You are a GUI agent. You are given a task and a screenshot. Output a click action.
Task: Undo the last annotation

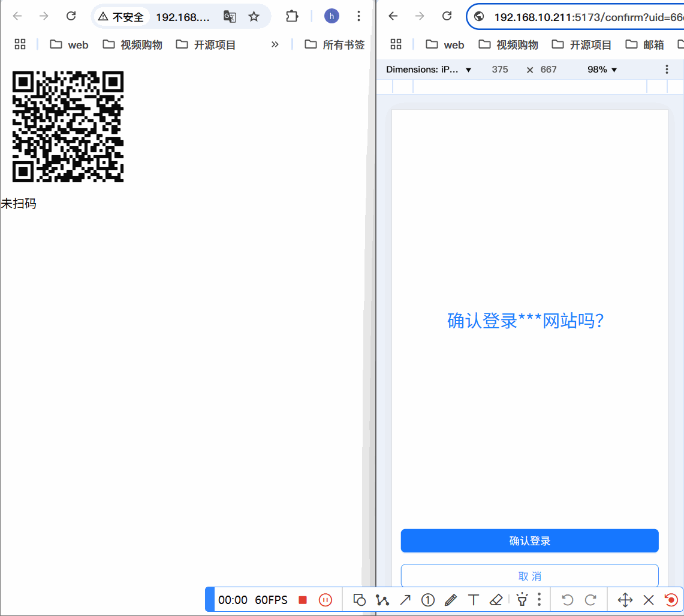tap(567, 599)
